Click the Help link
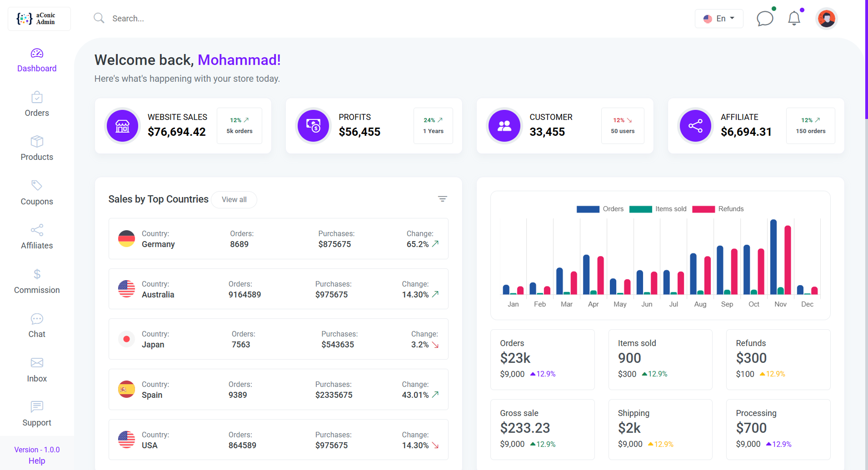This screenshot has width=868, height=470. (37, 461)
